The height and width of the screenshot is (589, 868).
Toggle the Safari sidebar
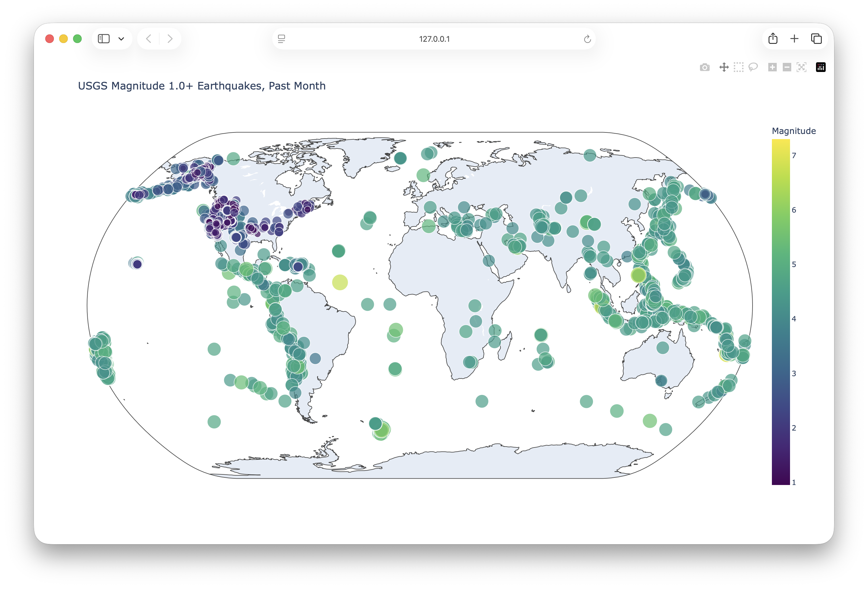103,38
